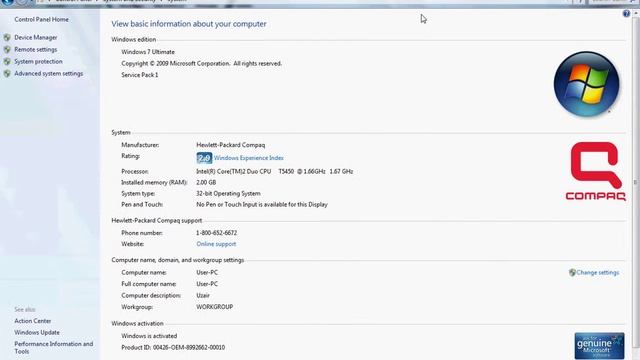Viewport: 640px width, 360px height.
Task: Open Remote settings
Action: tap(36, 49)
